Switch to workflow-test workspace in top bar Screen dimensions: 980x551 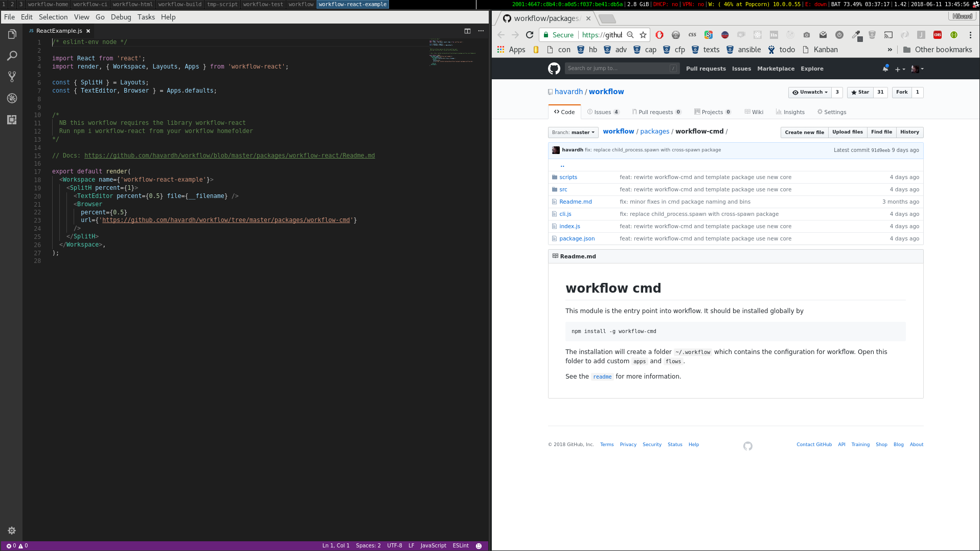(x=263, y=4)
